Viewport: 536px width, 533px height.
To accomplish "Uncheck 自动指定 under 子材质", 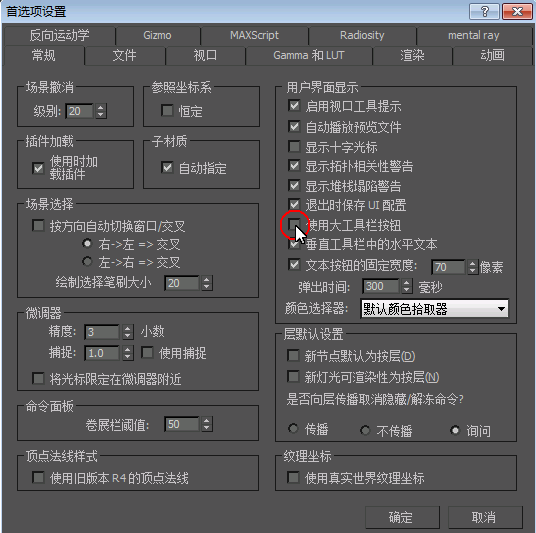I will coord(167,167).
